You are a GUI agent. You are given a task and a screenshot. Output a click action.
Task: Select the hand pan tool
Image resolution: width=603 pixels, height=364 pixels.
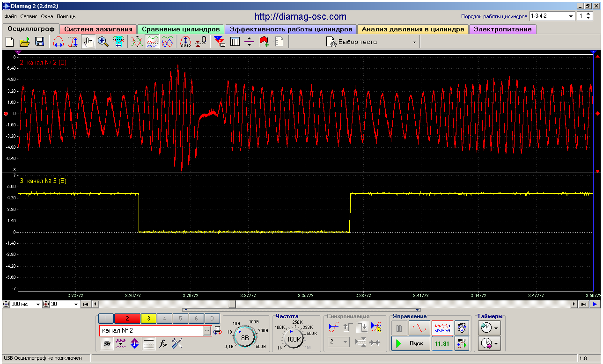click(88, 42)
